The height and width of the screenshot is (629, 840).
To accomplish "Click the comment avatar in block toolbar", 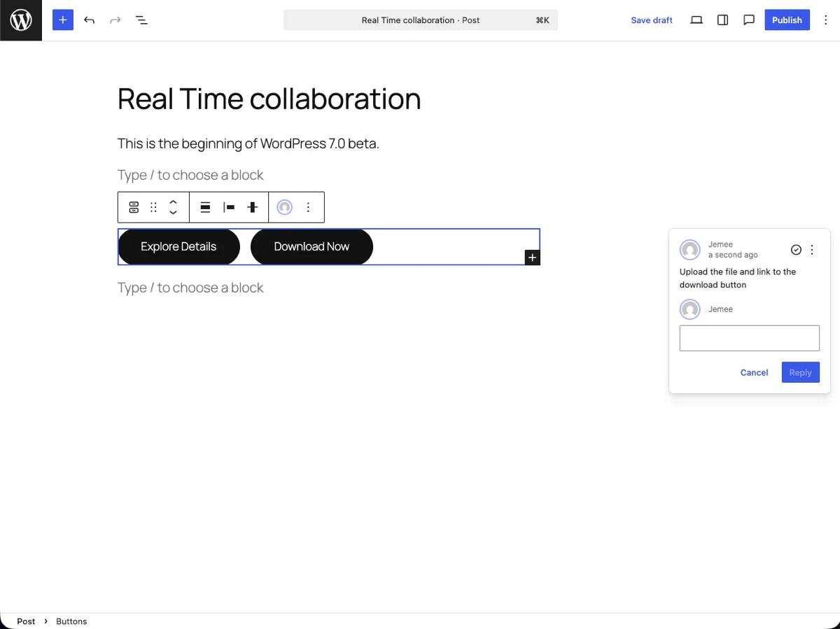I will (x=284, y=207).
